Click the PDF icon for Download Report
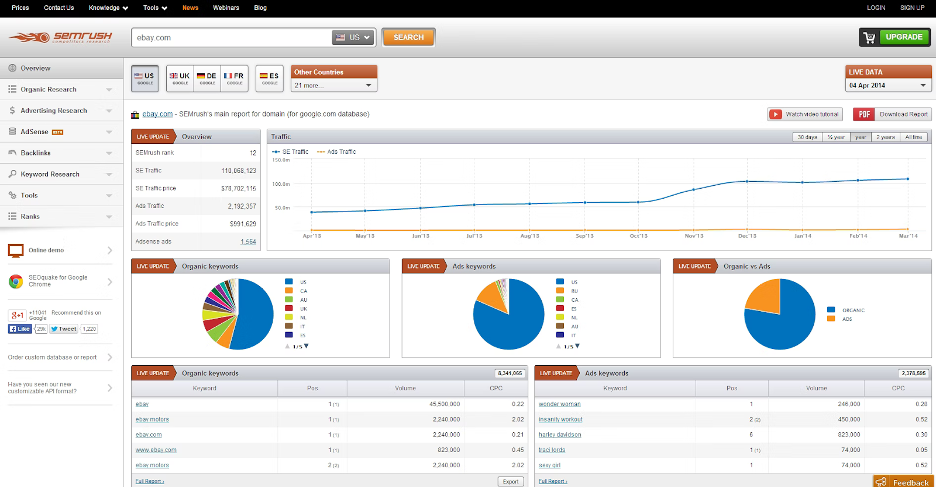The height and width of the screenshot is (488, 936). (x=863, y=114)
